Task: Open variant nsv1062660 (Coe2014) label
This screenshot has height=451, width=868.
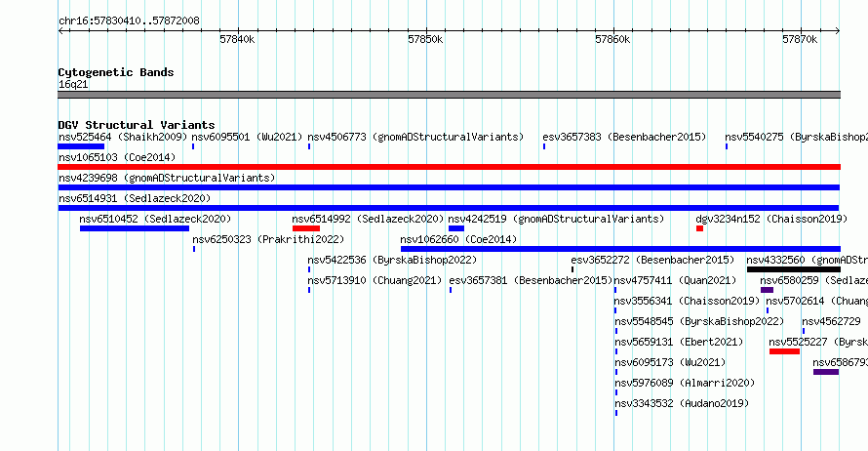Action: [x=458, y=239]
